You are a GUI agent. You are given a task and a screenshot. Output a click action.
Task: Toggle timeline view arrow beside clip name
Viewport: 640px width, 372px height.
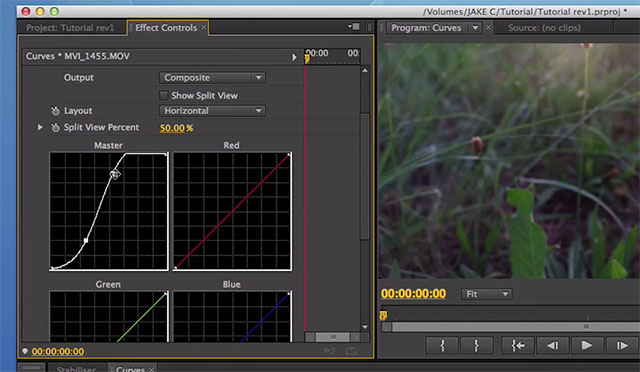click(294, 57)
